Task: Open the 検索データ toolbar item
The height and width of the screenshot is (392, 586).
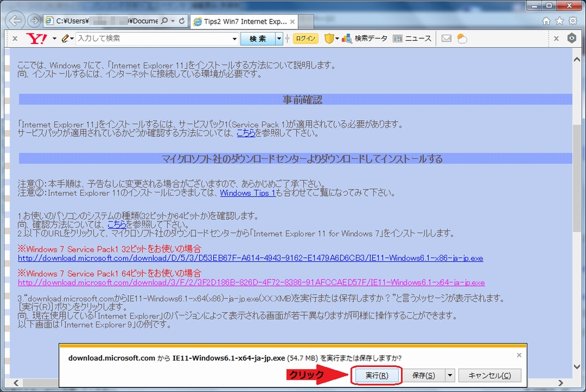Action: pyautogui.click(x=364, y=38)
